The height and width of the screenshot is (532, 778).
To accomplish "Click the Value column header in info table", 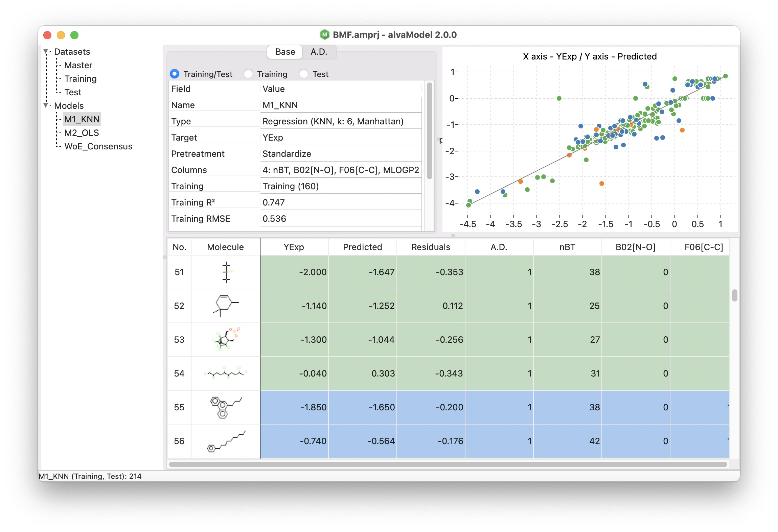I will pos(341,89).
